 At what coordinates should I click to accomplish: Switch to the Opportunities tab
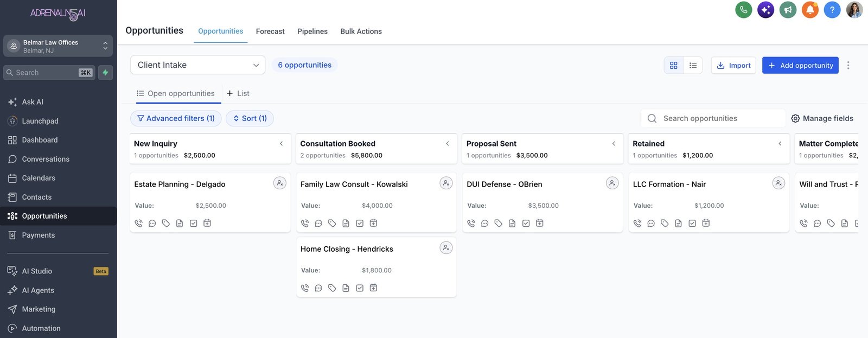(x=221, y=31)
